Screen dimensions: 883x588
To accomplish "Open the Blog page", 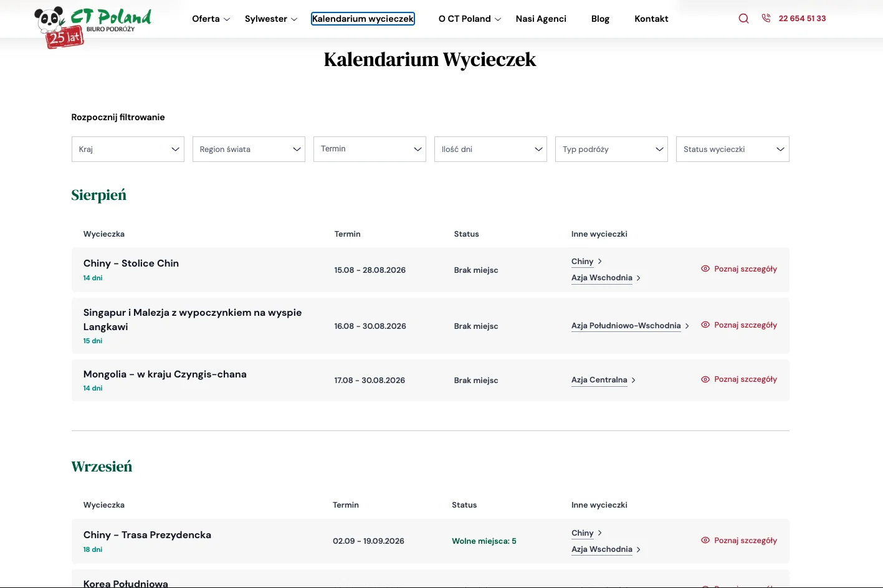I will (x=600, y=19).
